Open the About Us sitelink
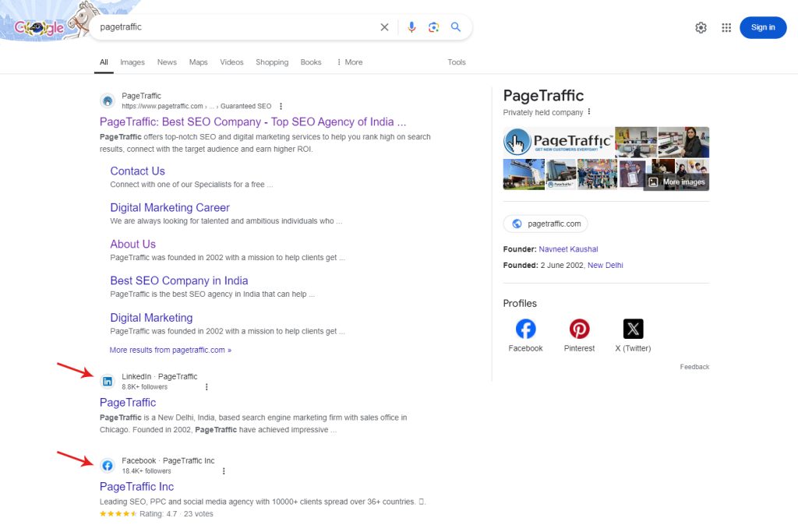 [x=132, y=244]
